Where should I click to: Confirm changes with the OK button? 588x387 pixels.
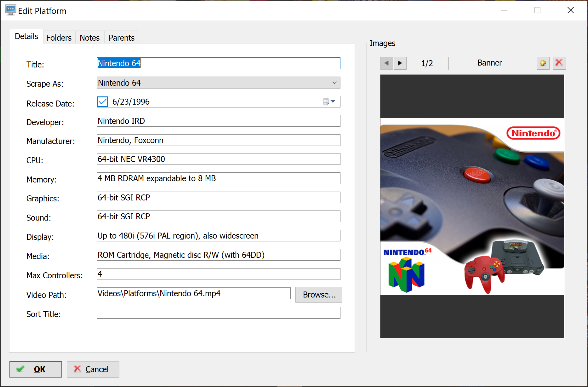tap(36, 369)
